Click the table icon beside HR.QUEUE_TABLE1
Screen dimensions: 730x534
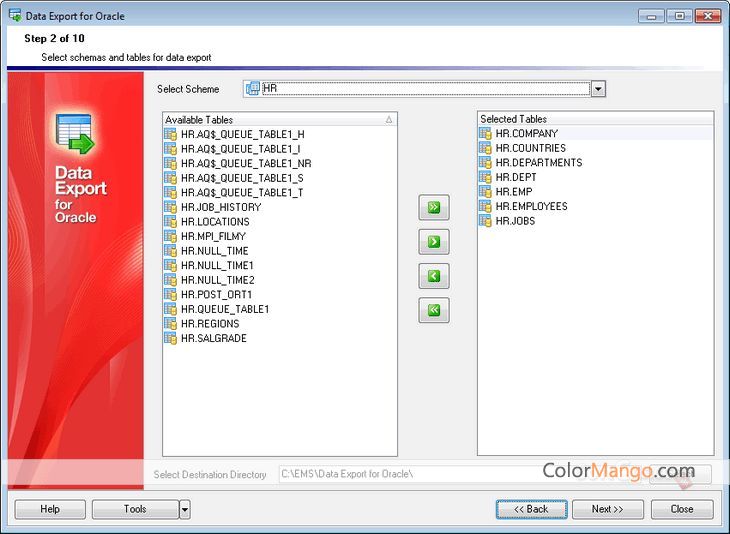click(170, 309)
